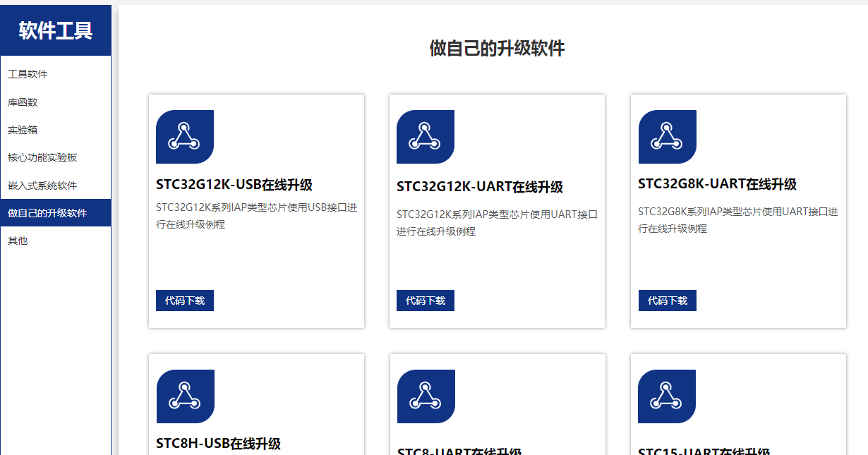Click the STC32G12K-USB在线升级 title
This screenshot has width=868, height=455.
pos(234,185)
